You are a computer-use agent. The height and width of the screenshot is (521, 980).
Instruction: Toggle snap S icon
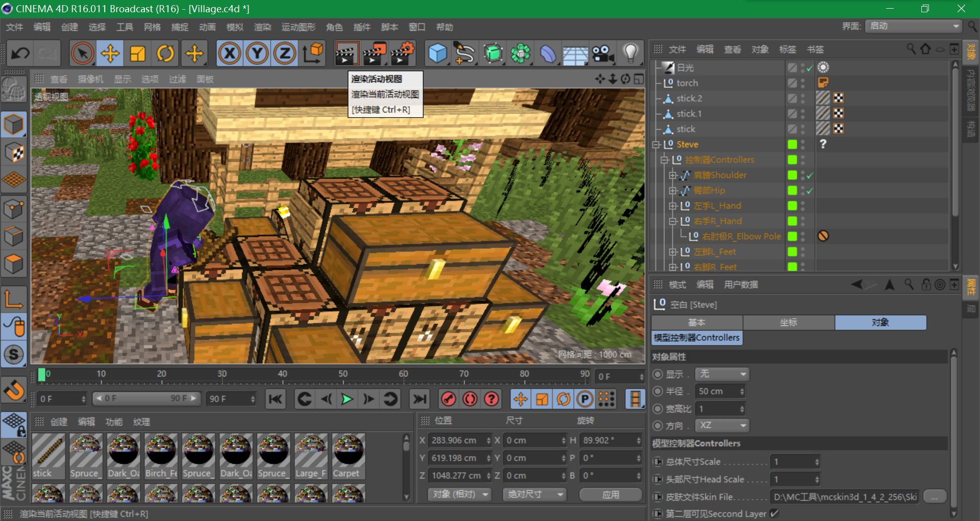click(14, 354)
